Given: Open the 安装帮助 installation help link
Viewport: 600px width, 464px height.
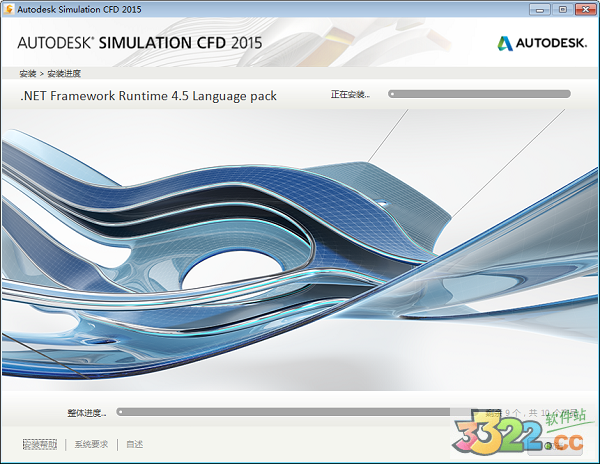Looking at the screenshot, I should 40,444.
